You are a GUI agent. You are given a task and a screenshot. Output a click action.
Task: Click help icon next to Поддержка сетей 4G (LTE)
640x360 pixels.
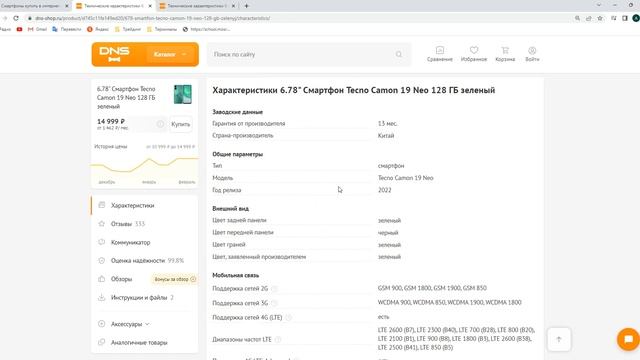(x=288, y=317)
